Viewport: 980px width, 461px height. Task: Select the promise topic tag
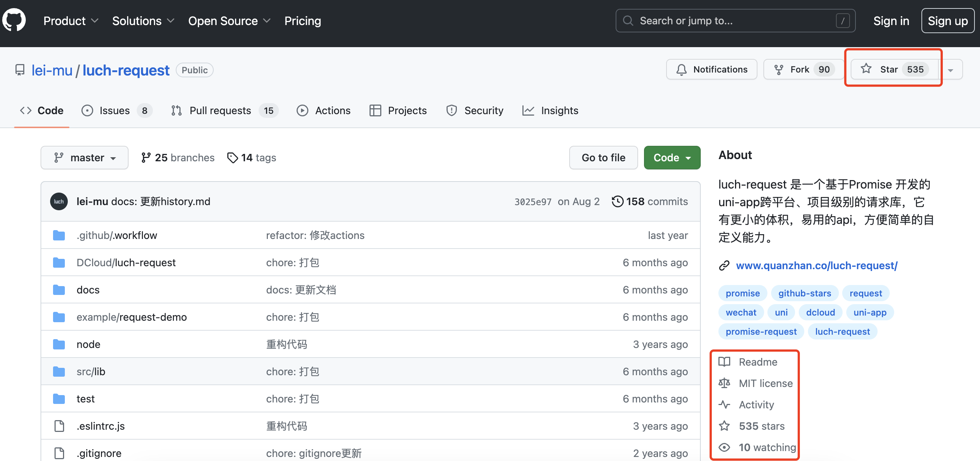(742, 293)
